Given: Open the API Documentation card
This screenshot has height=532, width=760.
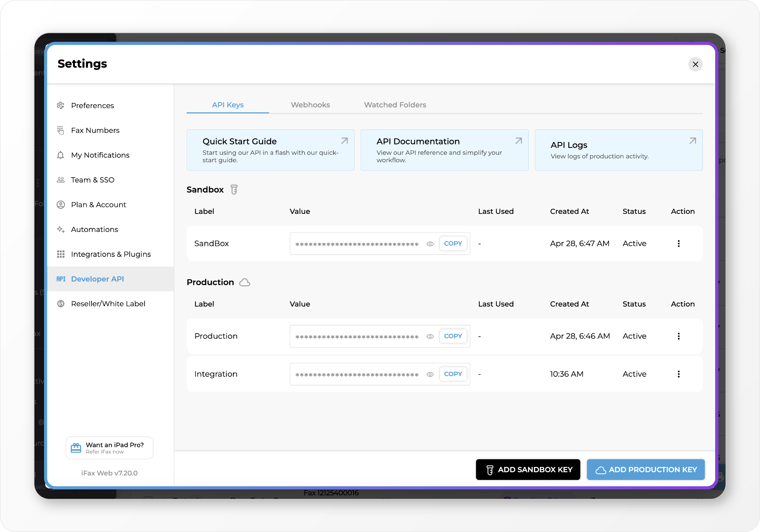Looking at the screenshot, I should pos(444,150).
